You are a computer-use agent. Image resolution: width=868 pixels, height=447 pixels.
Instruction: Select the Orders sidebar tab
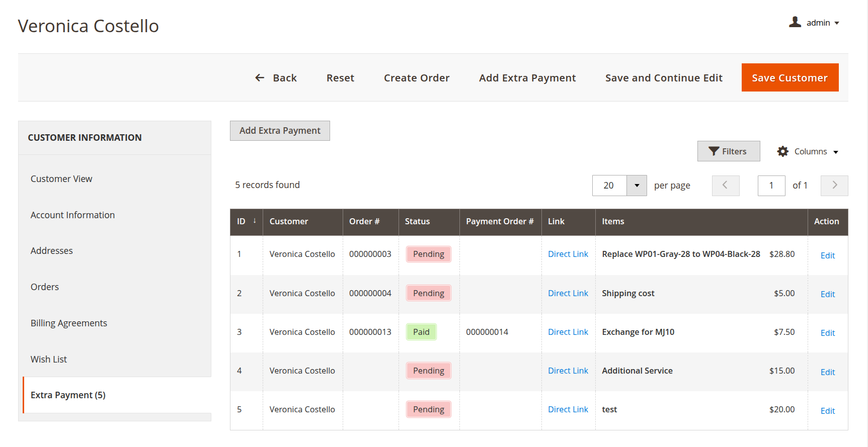tap(44, 287)
